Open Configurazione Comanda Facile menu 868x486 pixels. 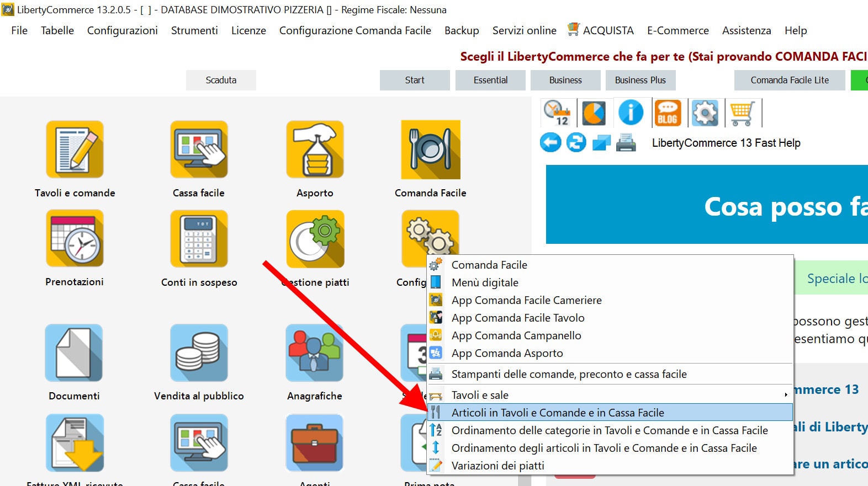click(x=355, y=30)
